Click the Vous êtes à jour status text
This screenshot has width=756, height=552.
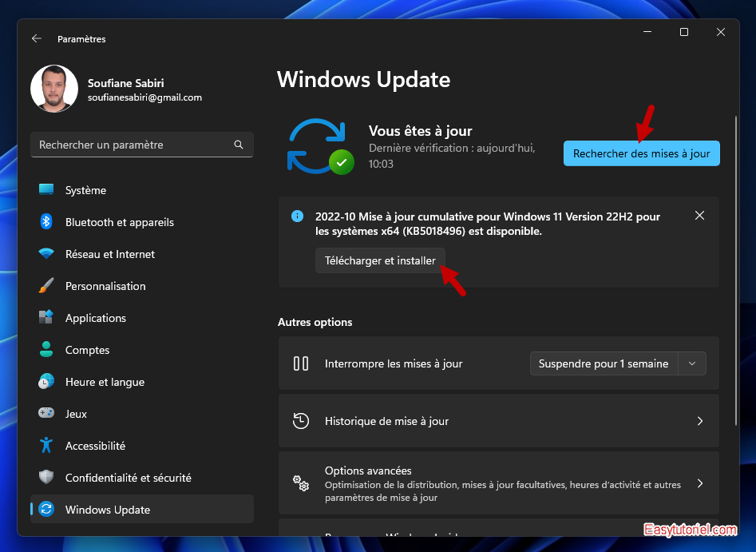[420, 131]
